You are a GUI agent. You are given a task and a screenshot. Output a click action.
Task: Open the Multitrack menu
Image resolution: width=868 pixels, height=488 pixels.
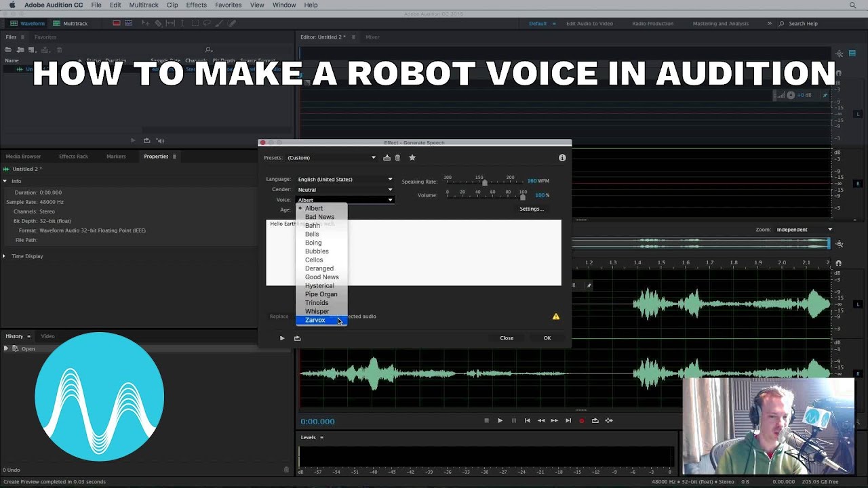click(x=144, y=5)
